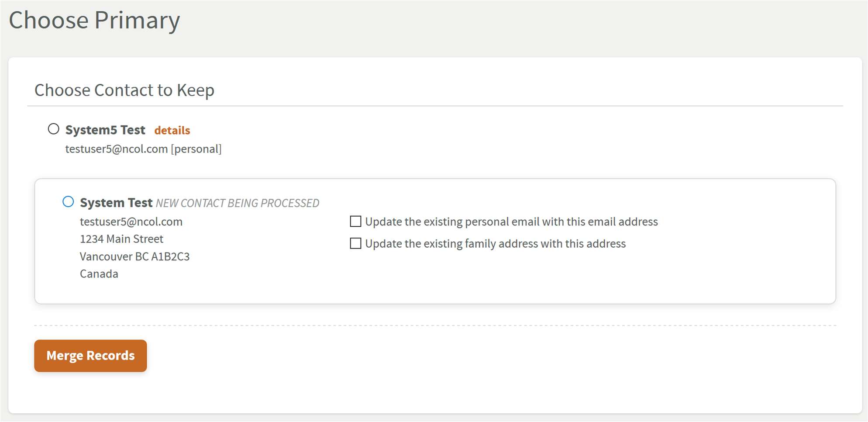Enable the update existing personal email checkbox
Viewport: 868px width, 422px height.
click(356, 221)
